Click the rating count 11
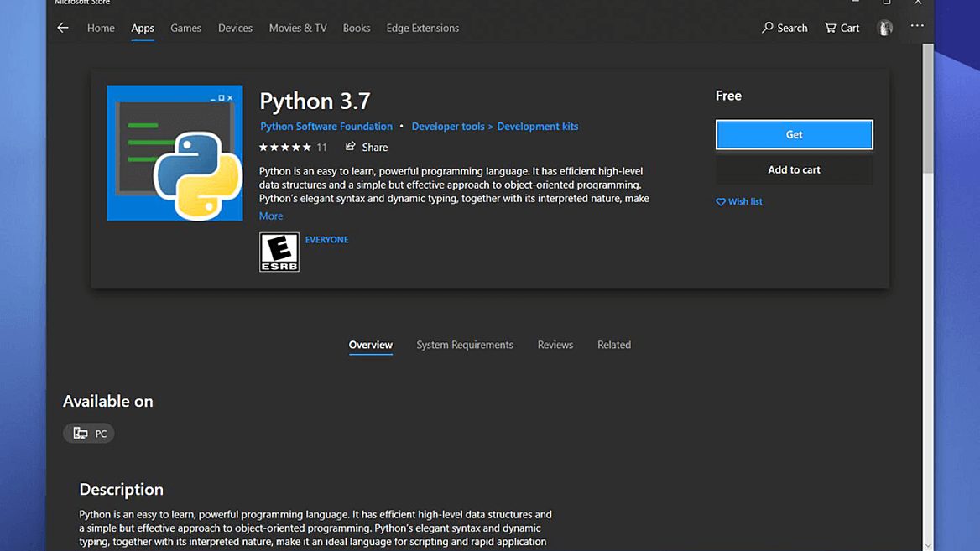980x551 pixels. (x=321, y=148)
